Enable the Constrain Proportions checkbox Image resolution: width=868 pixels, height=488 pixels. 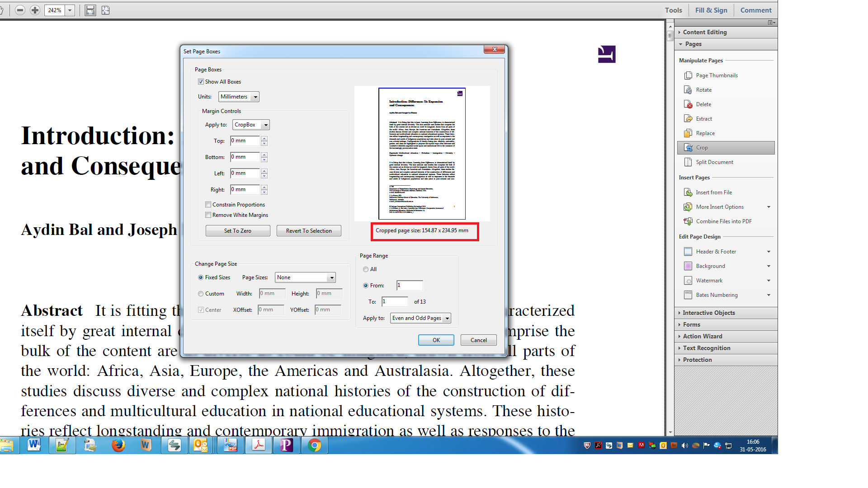pyautogui.click(x=208, y=205)
